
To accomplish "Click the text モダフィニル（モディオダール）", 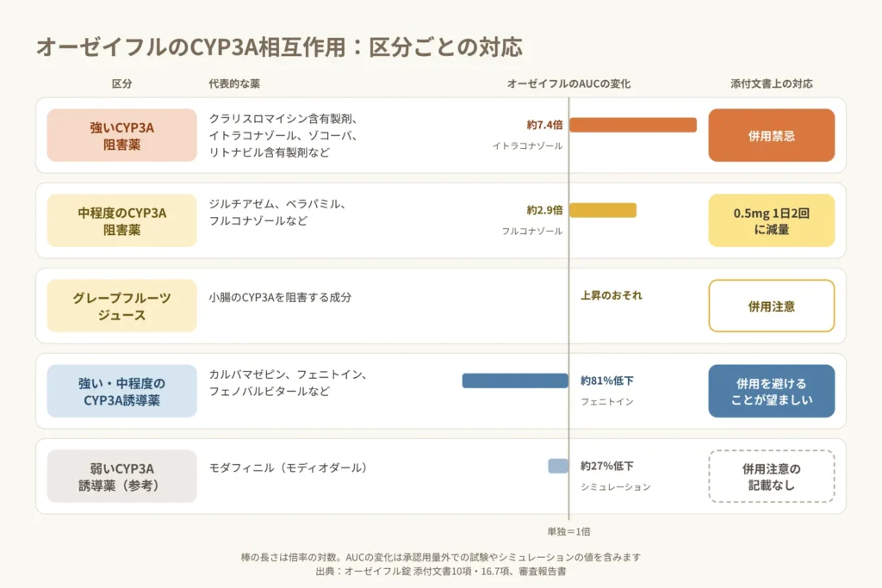I will click(x=288, y=467).
